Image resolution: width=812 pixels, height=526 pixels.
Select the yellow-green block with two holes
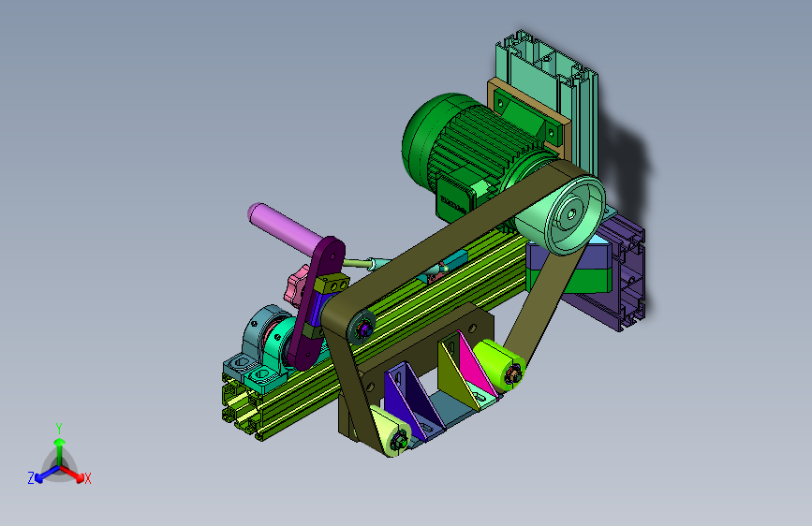[x=332, y=285]
